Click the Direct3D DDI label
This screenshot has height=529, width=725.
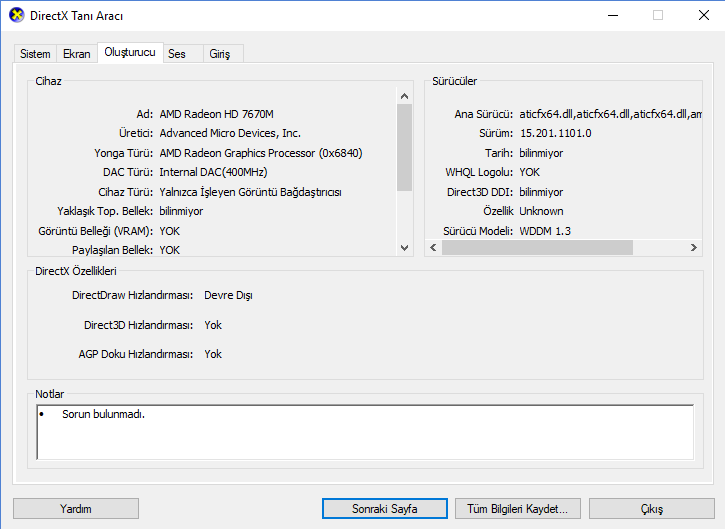(x=480, y=192)
